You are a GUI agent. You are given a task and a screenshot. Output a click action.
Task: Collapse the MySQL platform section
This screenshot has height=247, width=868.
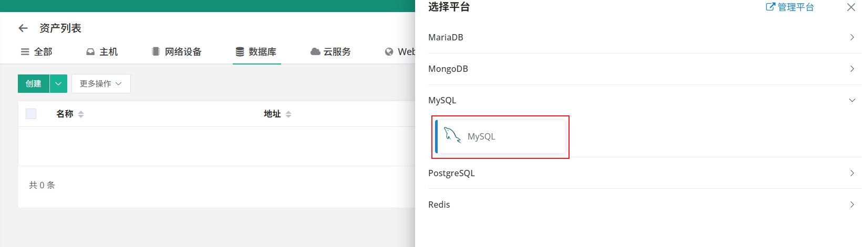[x=852, y=100]
